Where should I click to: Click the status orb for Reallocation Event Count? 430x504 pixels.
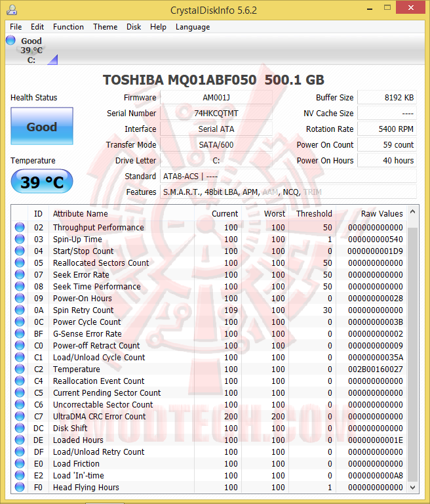(x=20, y=381)
